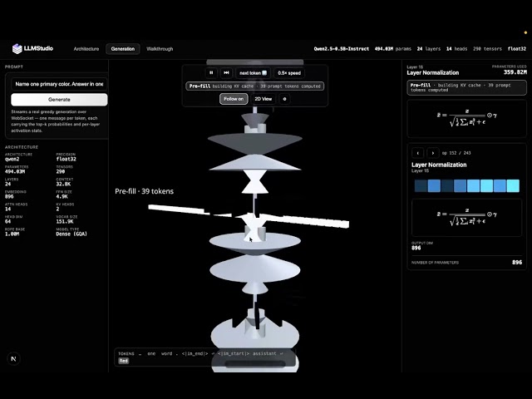Click the float32 header label

517,49
